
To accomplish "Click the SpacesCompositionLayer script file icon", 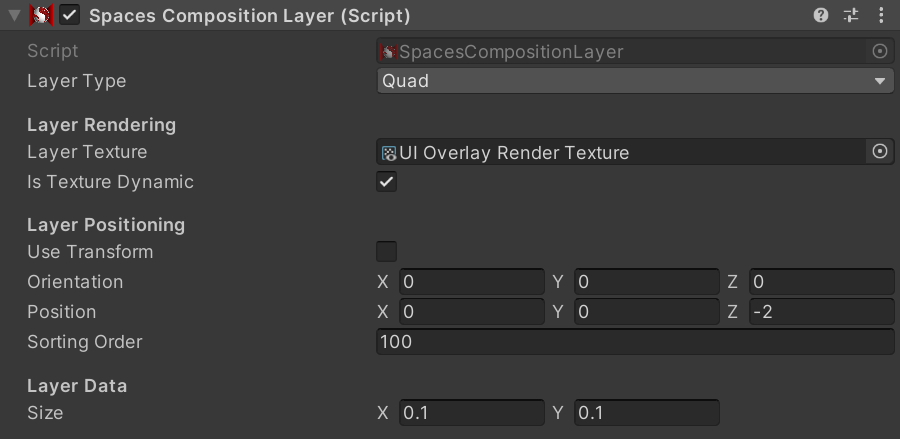I will (x=389, y=52).
